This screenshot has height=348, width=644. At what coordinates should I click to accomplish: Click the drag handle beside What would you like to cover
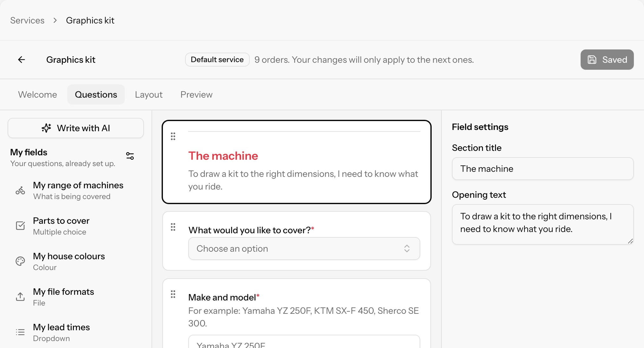pyautogui.click(x=173, y=227)
